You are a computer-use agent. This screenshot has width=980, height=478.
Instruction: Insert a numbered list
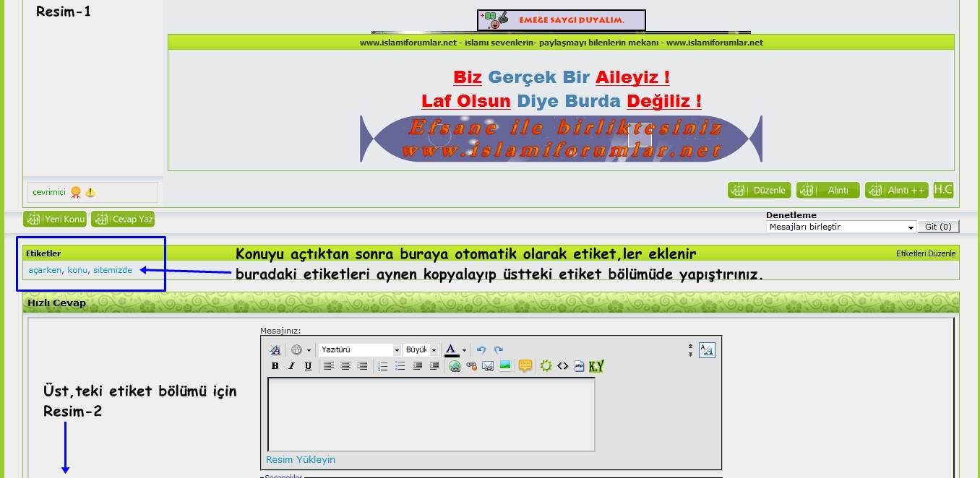coord(383,366)
